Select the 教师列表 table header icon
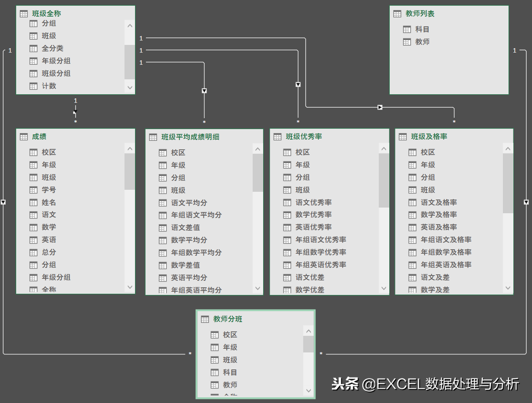 397,14
